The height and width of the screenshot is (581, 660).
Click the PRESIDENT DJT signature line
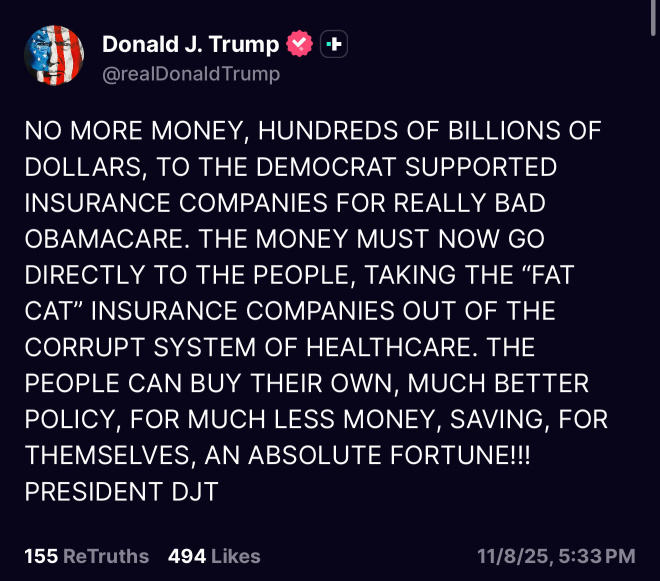[x=121, y=493]
